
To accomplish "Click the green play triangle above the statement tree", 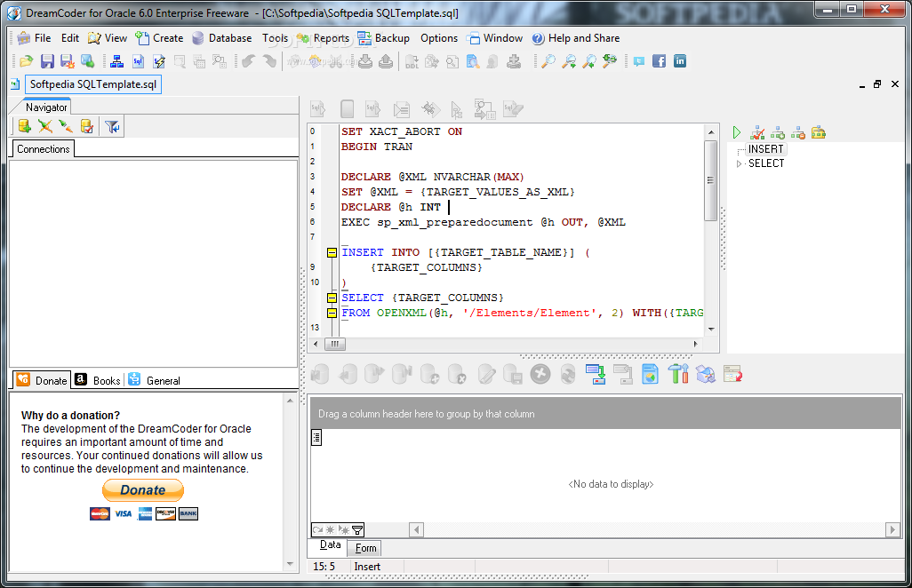I will pyautogui.click(x=737, y=132).
